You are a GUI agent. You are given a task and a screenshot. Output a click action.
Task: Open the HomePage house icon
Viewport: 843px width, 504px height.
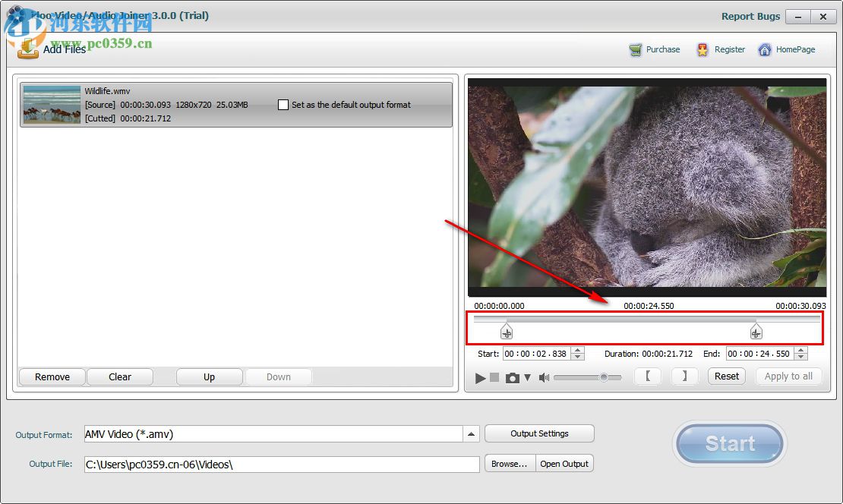click(765, 50)
